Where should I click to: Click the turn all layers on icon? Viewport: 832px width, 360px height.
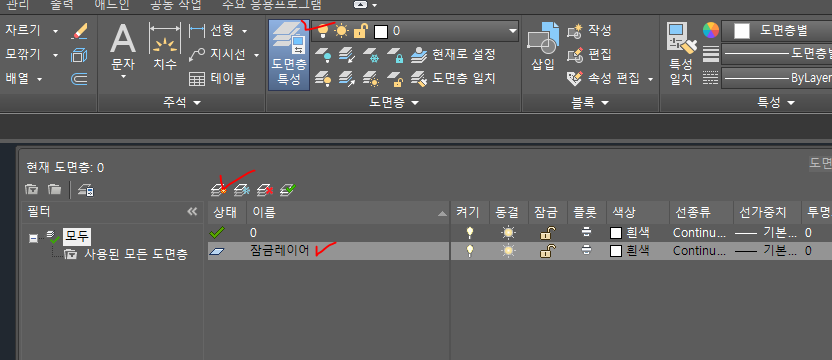[323, 79]
